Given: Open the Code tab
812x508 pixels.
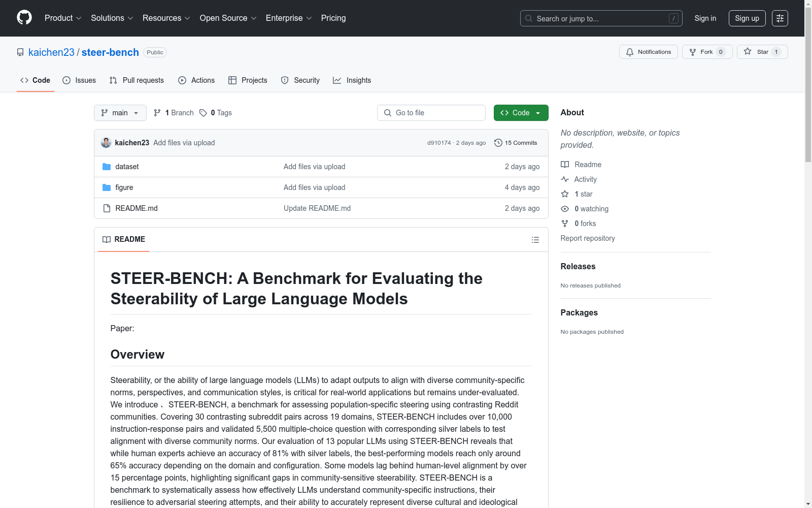Looking at the screenshot, I should pyautogui.click(x=36, y=80).
